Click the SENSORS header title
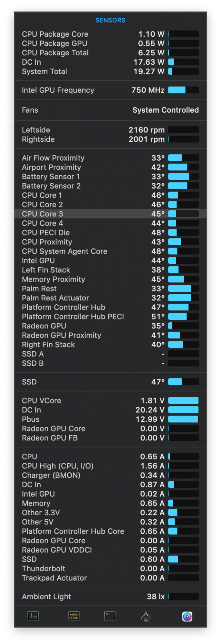221x644 pixels. 110,20
